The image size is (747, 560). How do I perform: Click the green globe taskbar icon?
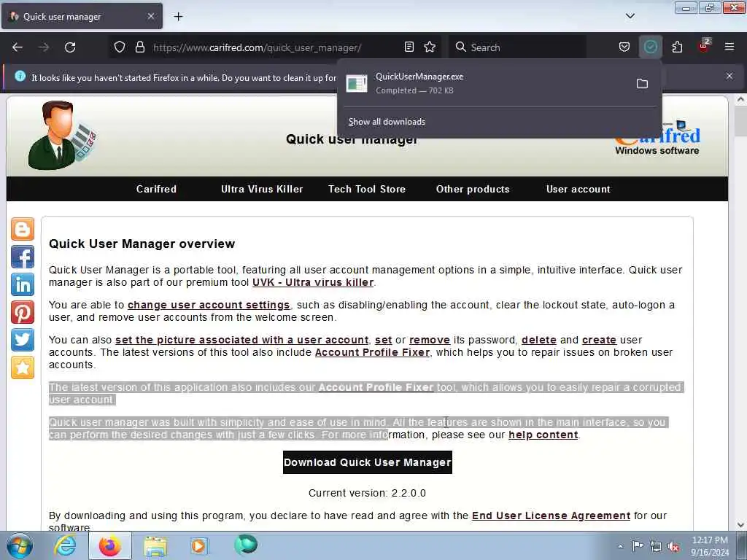click(246, 545)
